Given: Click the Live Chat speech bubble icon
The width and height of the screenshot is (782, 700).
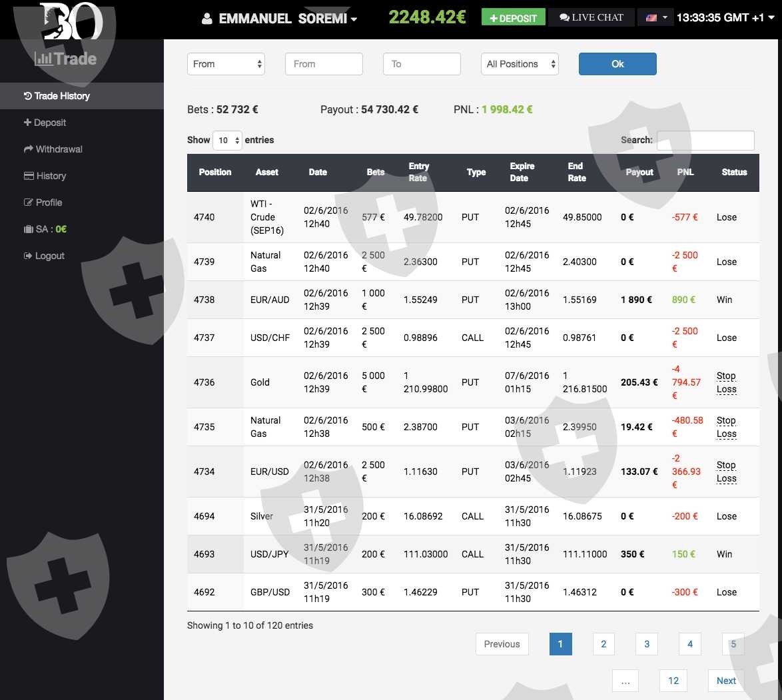Looking at the screenshot, I should [x=564, y=17].
